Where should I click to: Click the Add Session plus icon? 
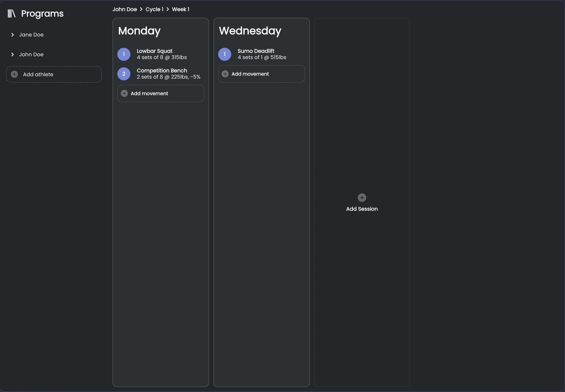(362, 198)
